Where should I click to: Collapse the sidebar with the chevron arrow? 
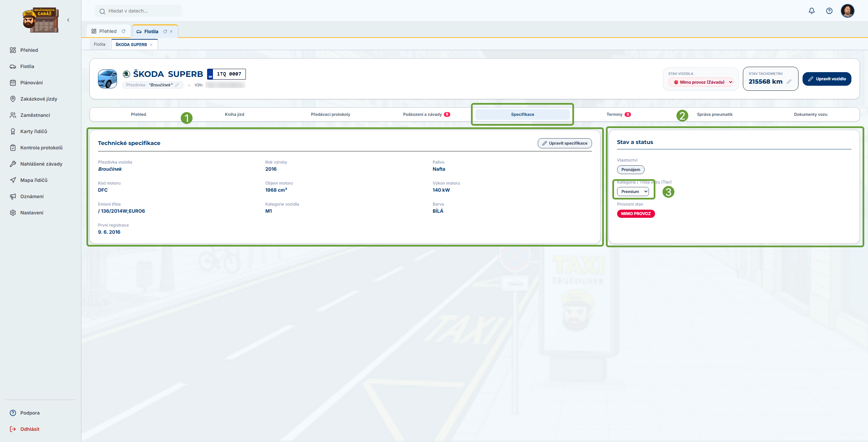(68, 20)
